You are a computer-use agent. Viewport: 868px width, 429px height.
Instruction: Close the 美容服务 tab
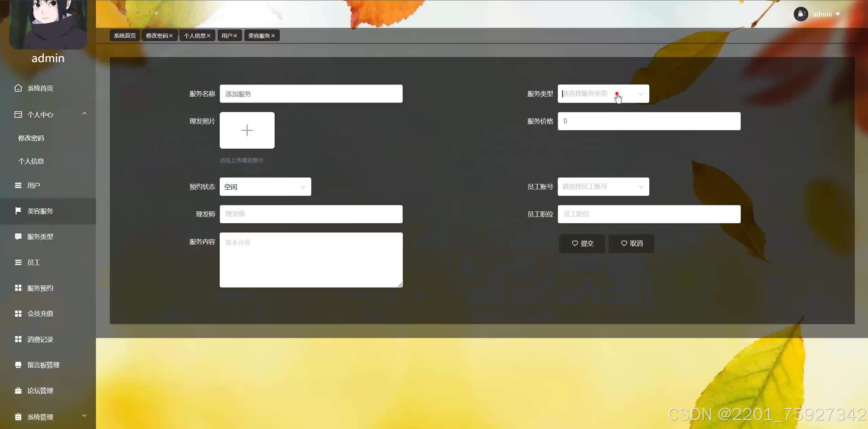[273, 36]
